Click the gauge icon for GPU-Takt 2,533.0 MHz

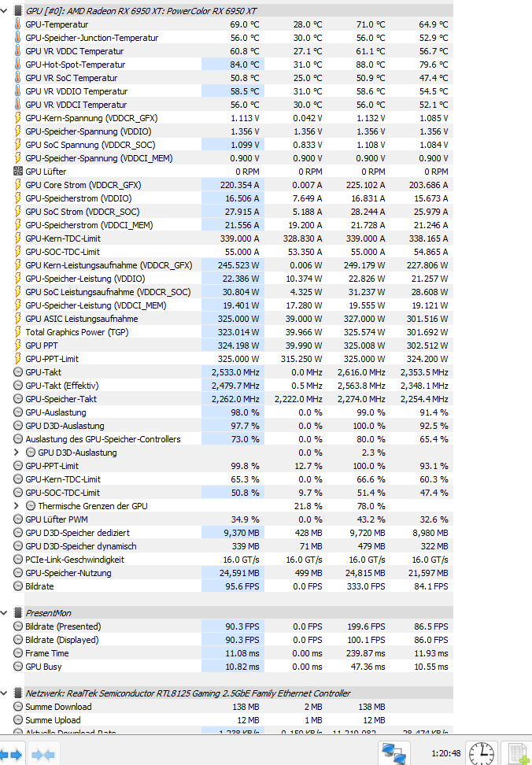tap(17, 372)
